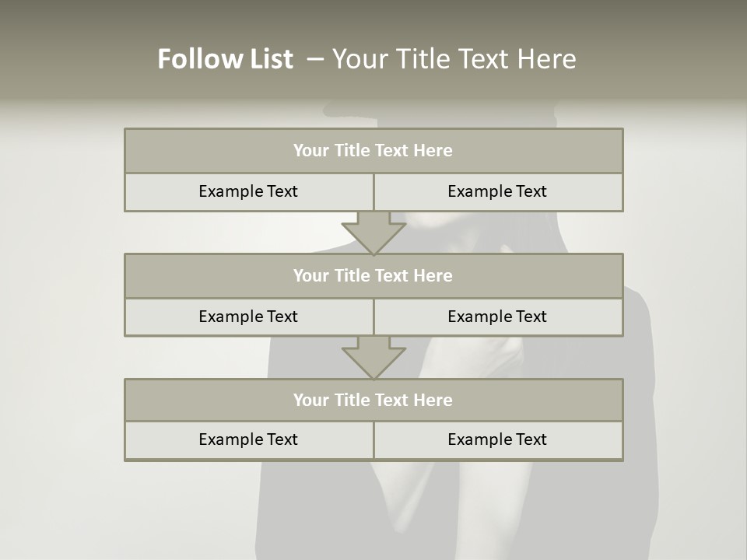Click right Example Text cell in middle block
747x560 pixels.
498,317
